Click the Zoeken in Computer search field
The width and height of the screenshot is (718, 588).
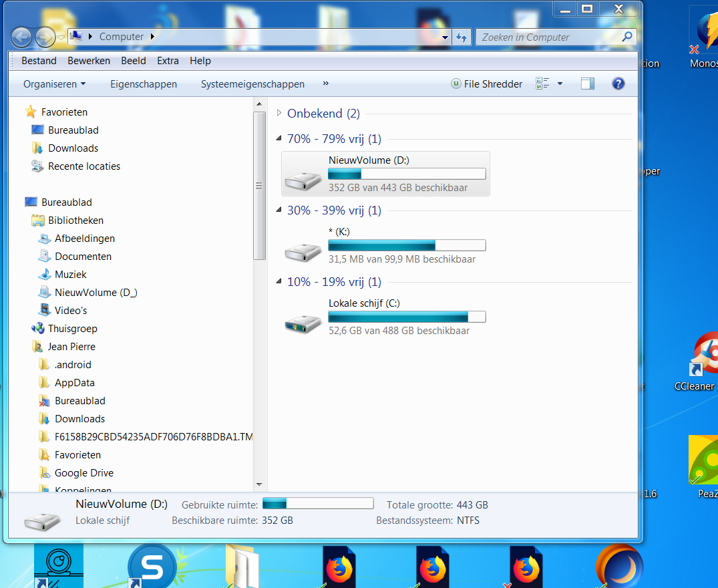550,37
